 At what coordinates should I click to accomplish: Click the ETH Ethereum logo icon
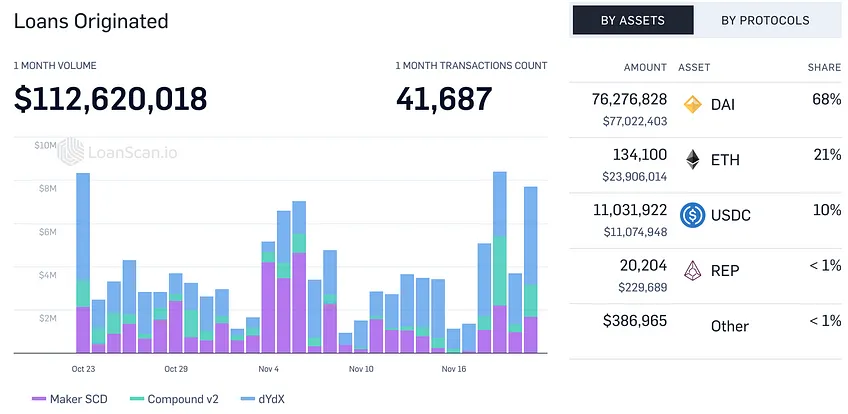[693, 159]
